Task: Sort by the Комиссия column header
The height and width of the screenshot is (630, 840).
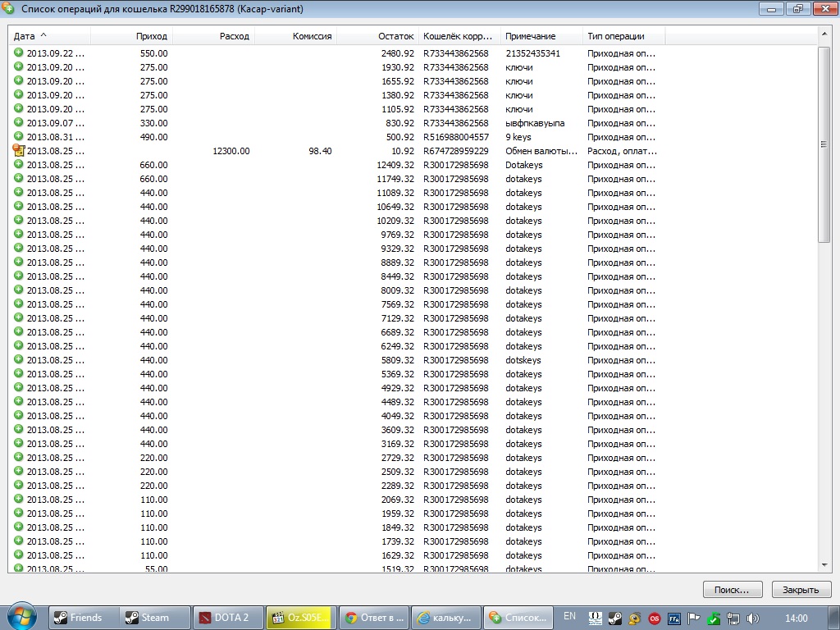Action: (x=295, y=36)
